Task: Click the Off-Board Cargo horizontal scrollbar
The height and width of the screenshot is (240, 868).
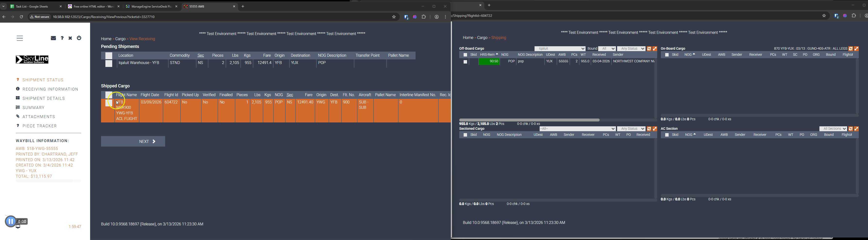Action: pos(529,120)
